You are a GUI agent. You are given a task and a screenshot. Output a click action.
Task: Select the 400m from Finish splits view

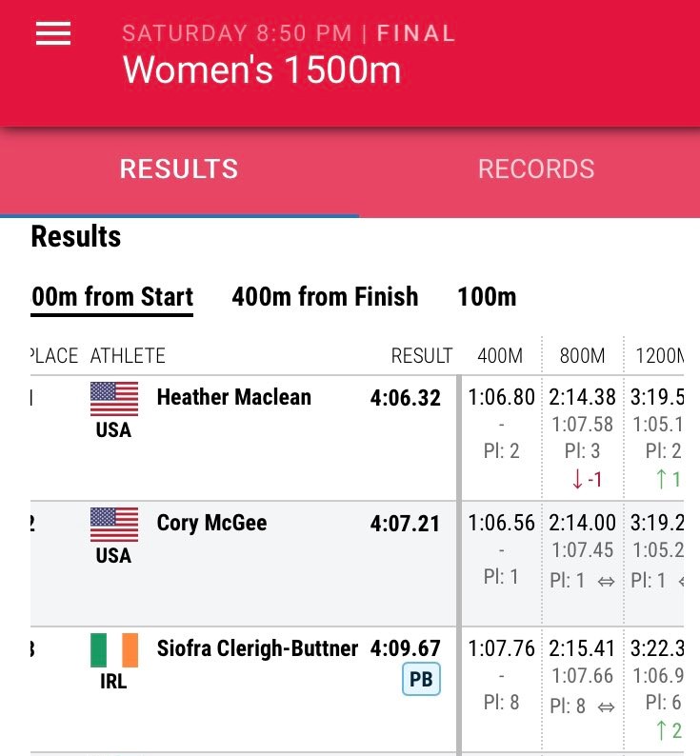pyautogui.click(x=325, y=296)
